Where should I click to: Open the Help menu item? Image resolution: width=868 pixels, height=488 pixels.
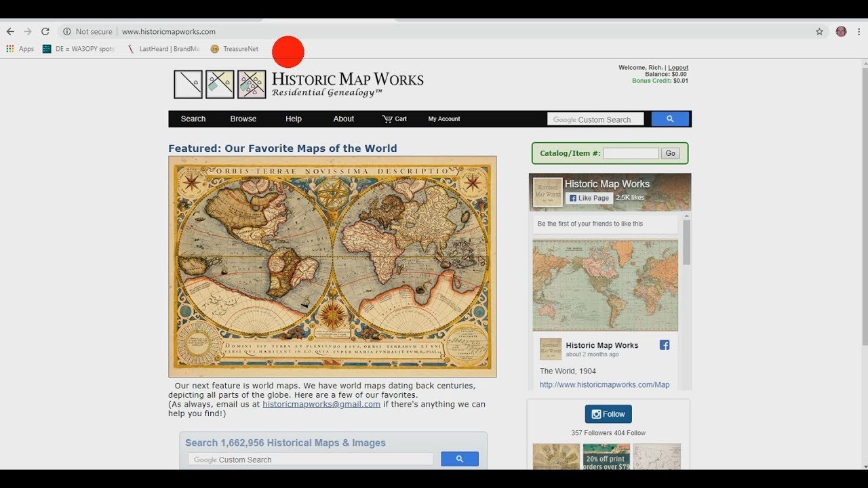coord(294,119)
